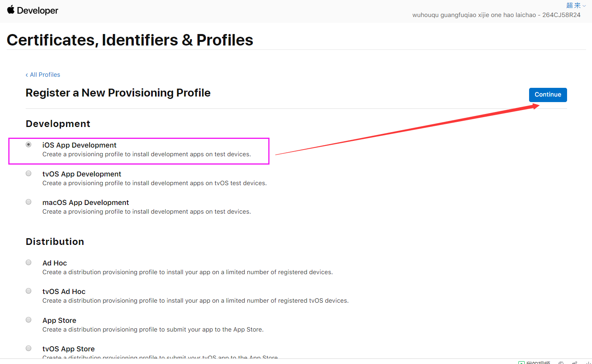
Task: Select the macOS App Development radio button
Action: click(28, 202)
